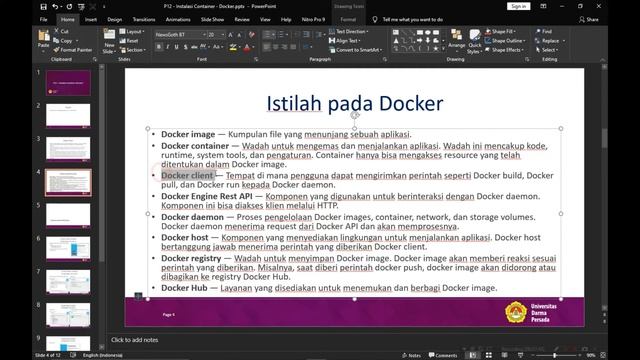The image size is (640, 360).
Task: Click the Redo icon in quick access
Action: click(x=69, y=7)
